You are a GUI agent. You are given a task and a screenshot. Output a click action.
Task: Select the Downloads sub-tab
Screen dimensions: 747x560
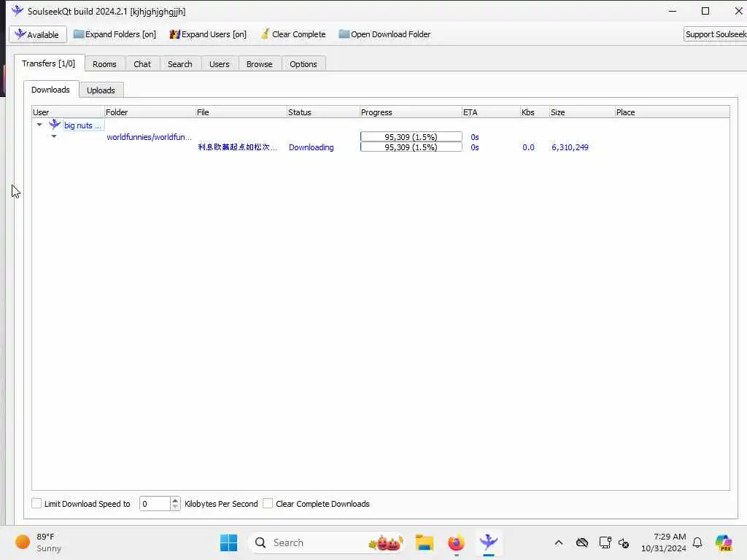coord(50,90)
